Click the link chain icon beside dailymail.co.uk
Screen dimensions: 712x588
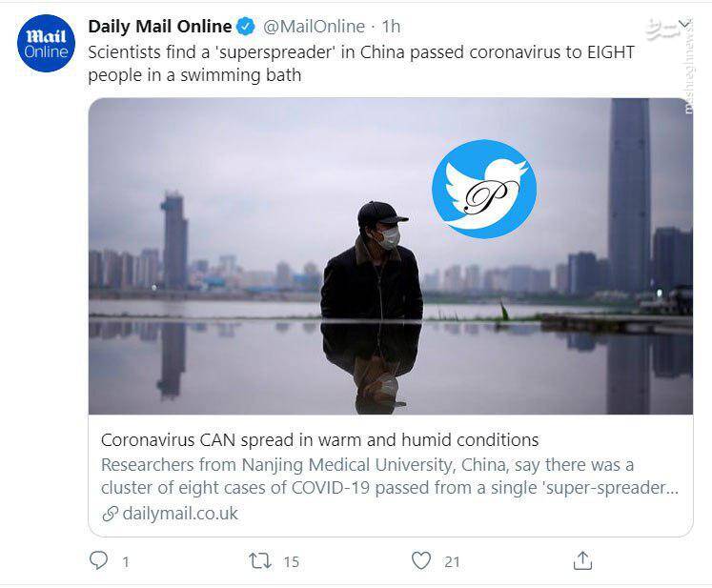[x=111, y=514]
